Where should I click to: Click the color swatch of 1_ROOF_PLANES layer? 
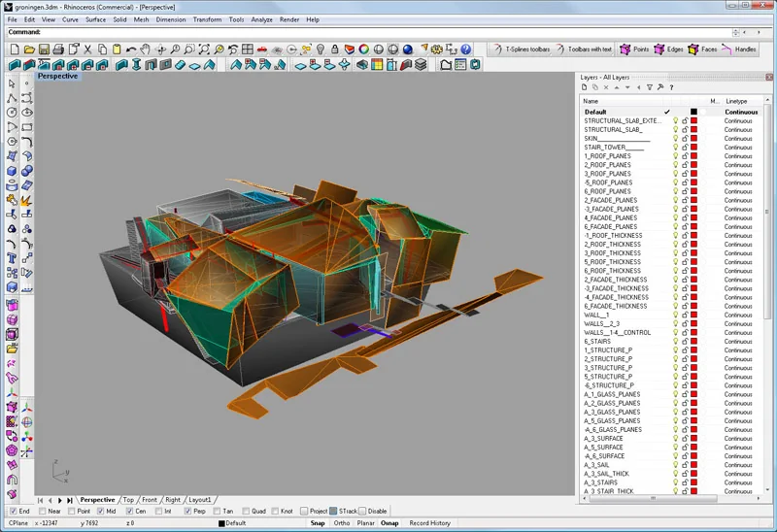tap(693, 156)
